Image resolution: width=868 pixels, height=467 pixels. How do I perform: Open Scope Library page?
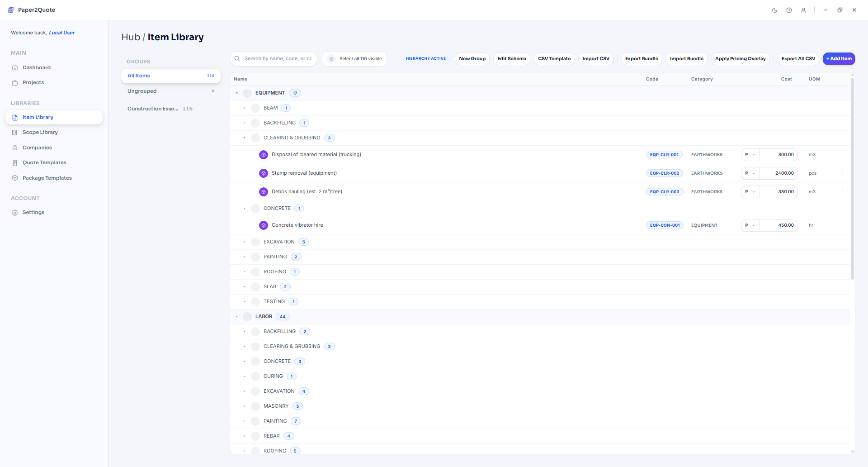pyautogui.click(x=54, y=133)
